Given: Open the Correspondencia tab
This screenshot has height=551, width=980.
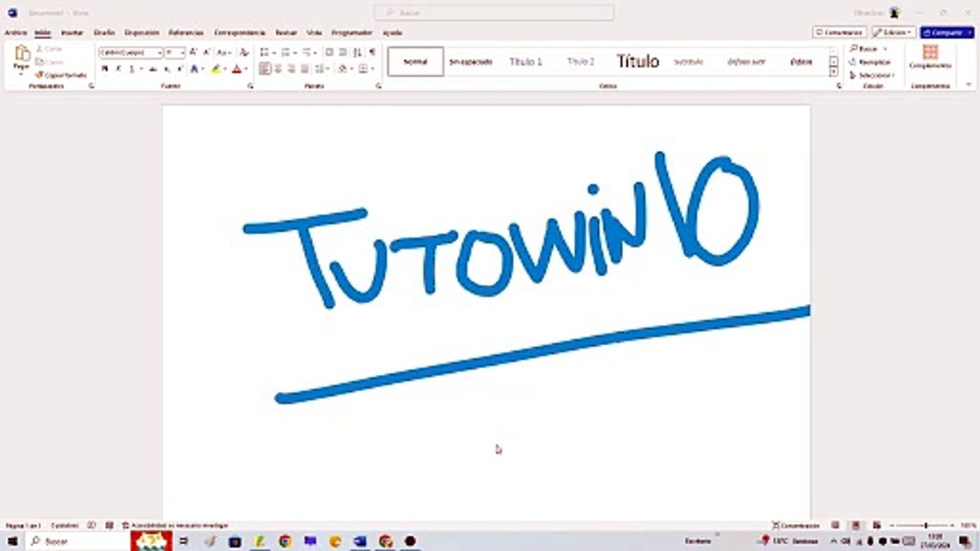Looking at the screenshot, I should (x=239, y=33).
